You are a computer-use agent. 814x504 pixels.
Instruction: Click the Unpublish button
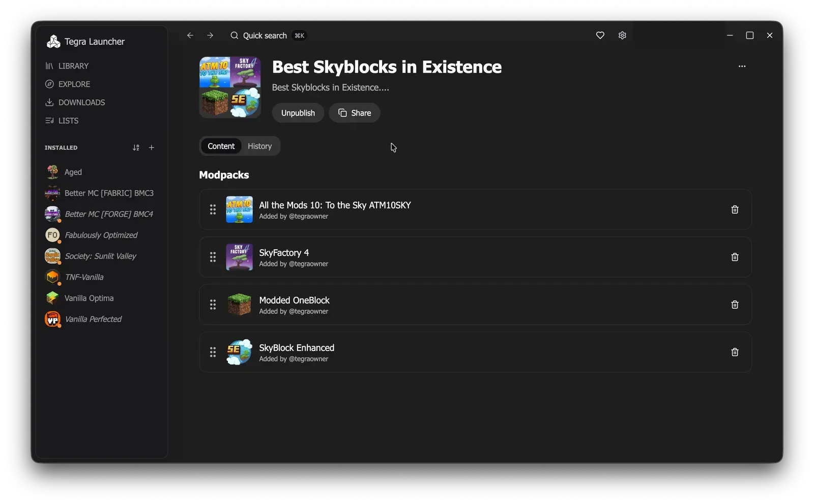pos(298,113)
